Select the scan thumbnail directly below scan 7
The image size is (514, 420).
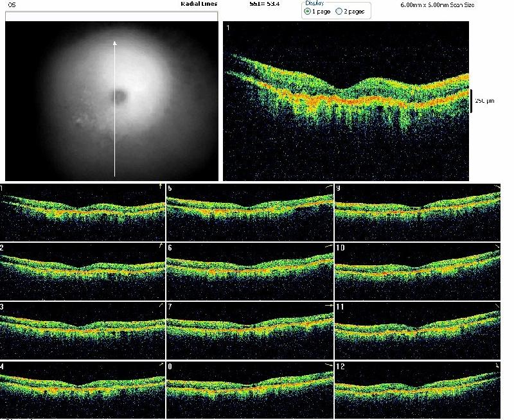tap(249, 389)
